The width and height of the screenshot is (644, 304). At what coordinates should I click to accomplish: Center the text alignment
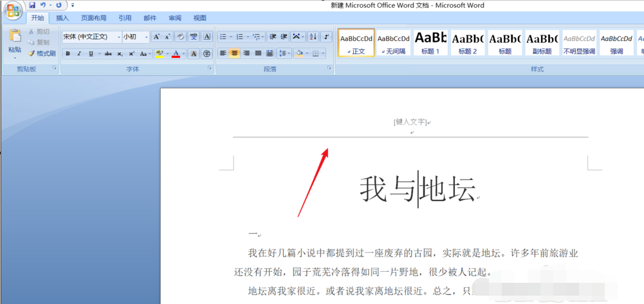(235, 53)
